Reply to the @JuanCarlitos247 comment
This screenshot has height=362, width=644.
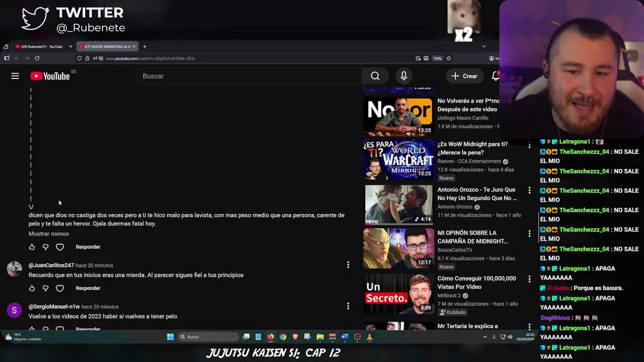[88, 288]
